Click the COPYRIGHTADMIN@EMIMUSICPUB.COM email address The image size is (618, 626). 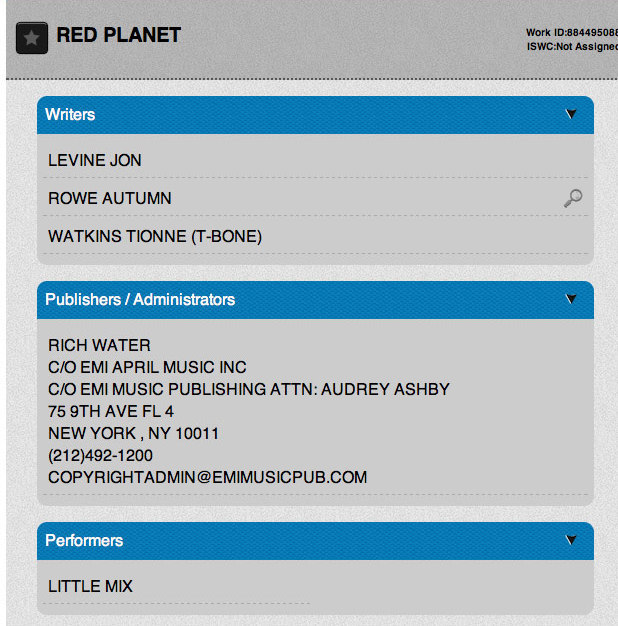tap(208, 477)
